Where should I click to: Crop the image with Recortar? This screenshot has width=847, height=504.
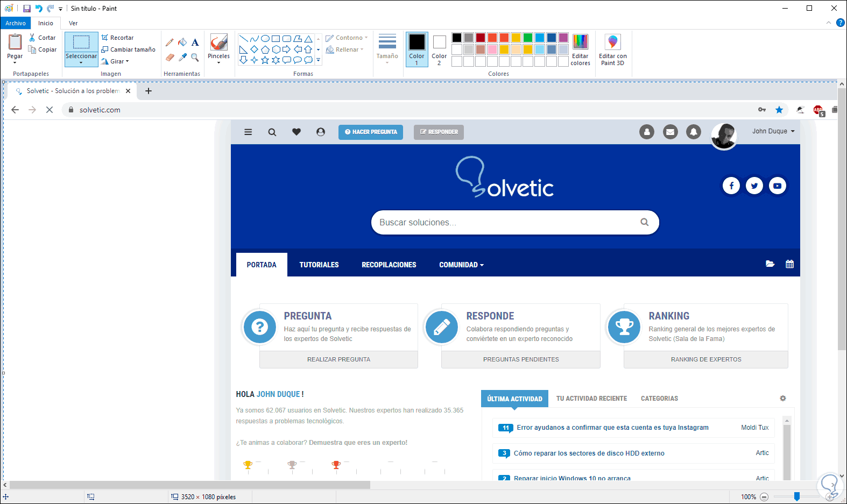pyautogui.click(x=117, y=38)
